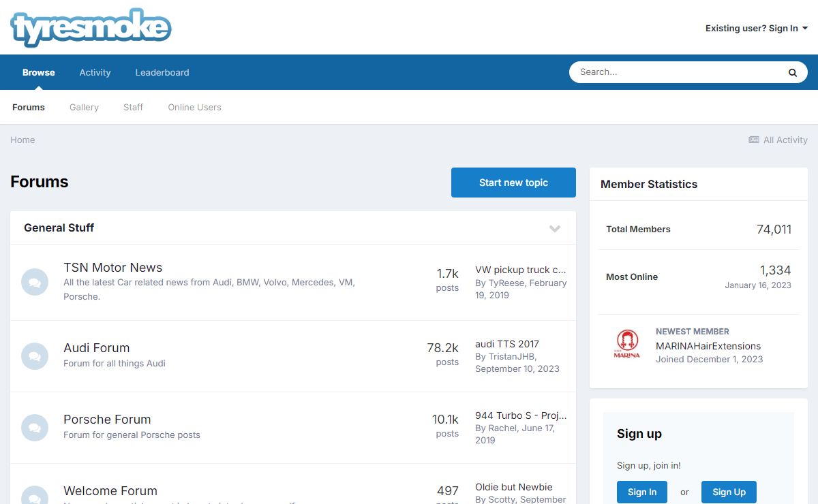The width and height of the screenshot is (818, 504).
Task: Click the '10.1k' posts count
Action: (x=445, y=420)
